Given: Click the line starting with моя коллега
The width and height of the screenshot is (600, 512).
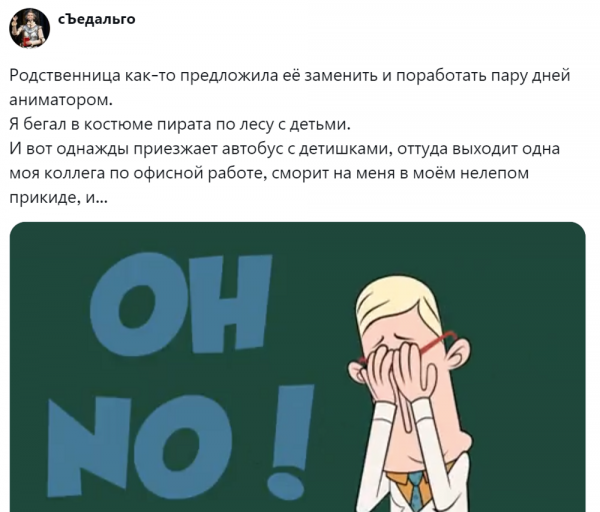Looking at the screenshot, I should click(269, 173).
